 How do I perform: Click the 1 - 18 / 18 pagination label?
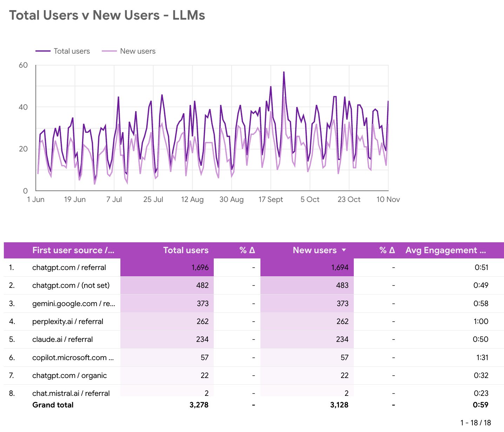click(476, 423)
